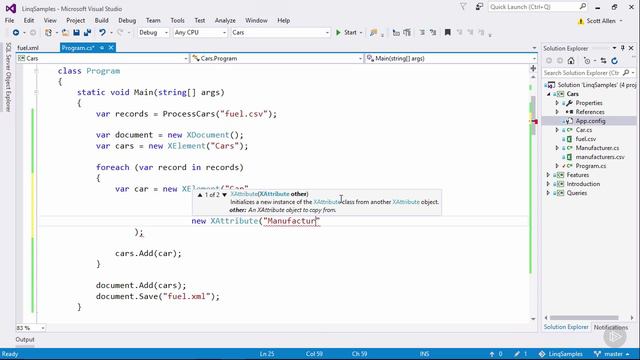Expand the Queries project node

pyautogui.click(x=549, y=193)
